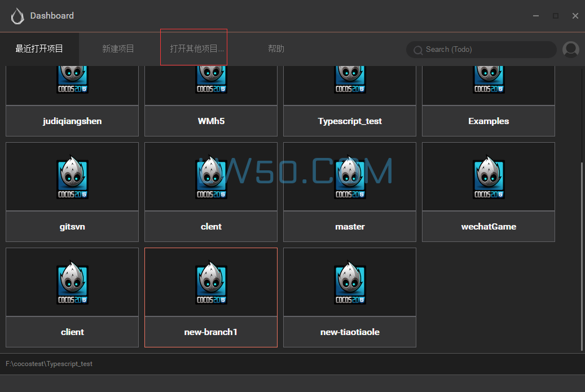Open the gitsvn project Cocos icon

pyautogui.click(x=72, y=177)
